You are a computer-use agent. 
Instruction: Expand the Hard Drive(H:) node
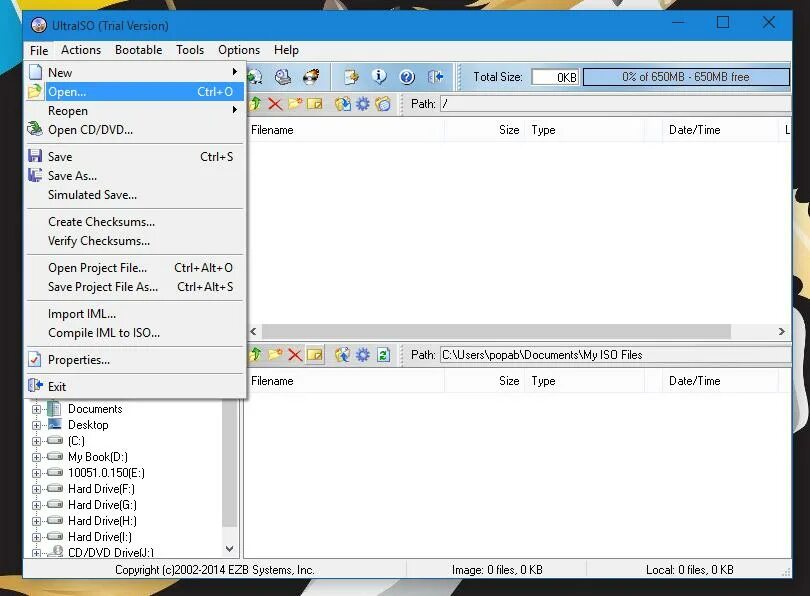coord(36,521)
